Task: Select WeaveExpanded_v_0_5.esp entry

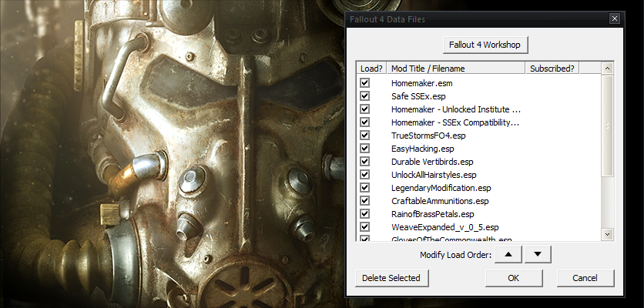Action: [x=444, y=227]
